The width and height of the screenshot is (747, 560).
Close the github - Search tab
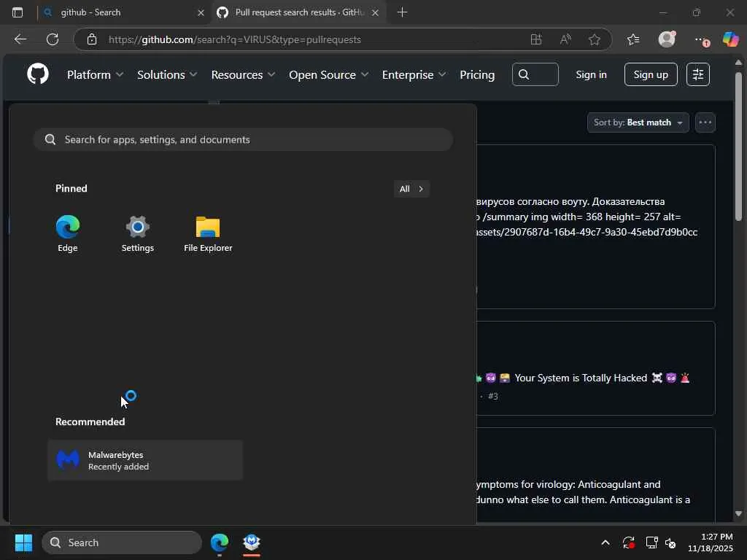[201, 13]
